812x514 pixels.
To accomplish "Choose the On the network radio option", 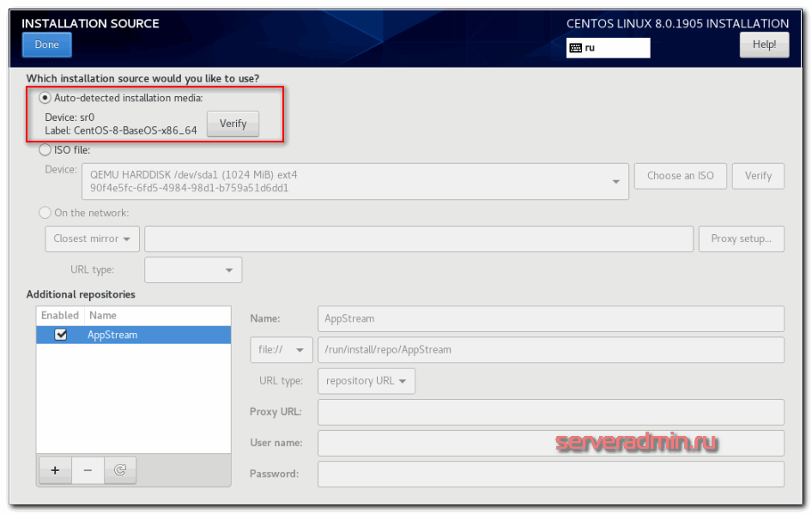I will coord(45,213).
